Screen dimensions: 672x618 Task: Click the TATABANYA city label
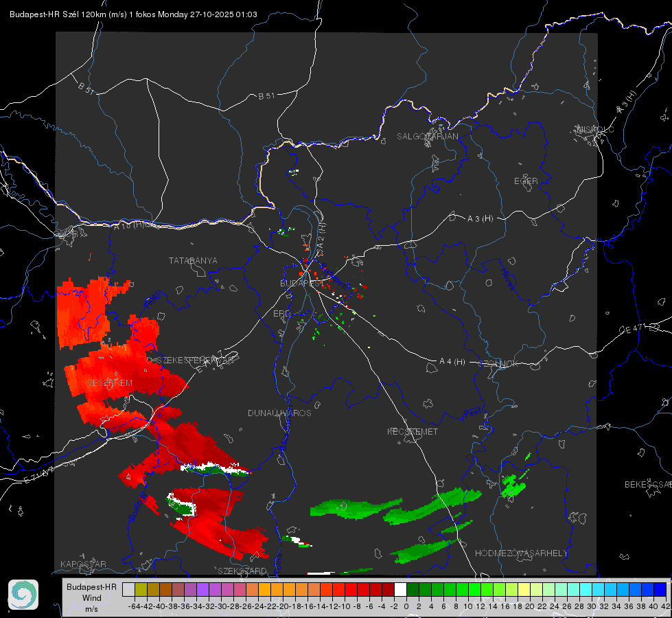point(193,261)
